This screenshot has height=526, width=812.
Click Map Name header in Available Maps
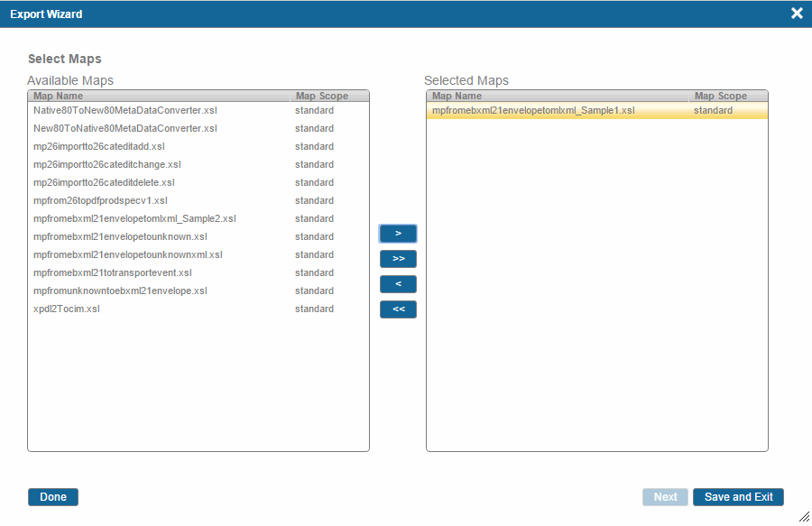pyautogui.click(x=160, y=96)
